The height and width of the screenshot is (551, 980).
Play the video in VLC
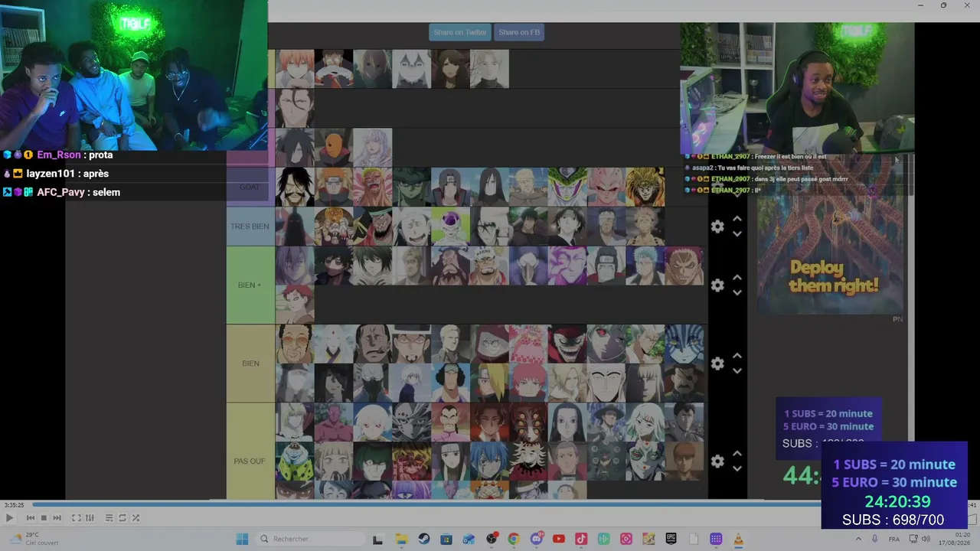[9, 518]
